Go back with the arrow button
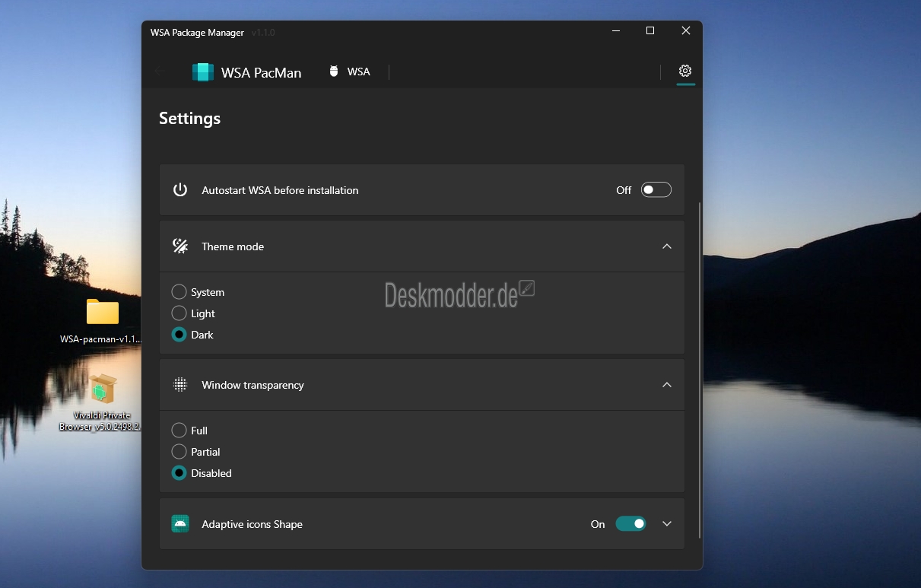The width and height of the screenshot is (921, 588). point(160,72)
